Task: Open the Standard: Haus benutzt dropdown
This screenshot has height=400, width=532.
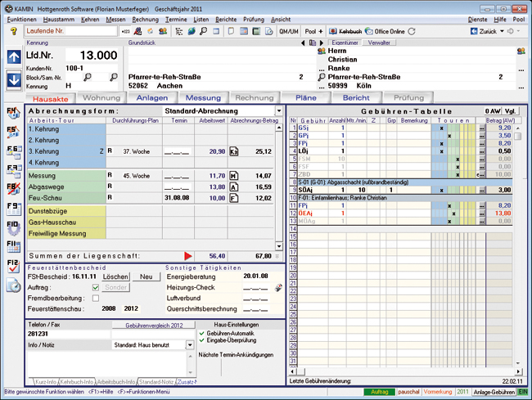Action: [x=190, y=345]
